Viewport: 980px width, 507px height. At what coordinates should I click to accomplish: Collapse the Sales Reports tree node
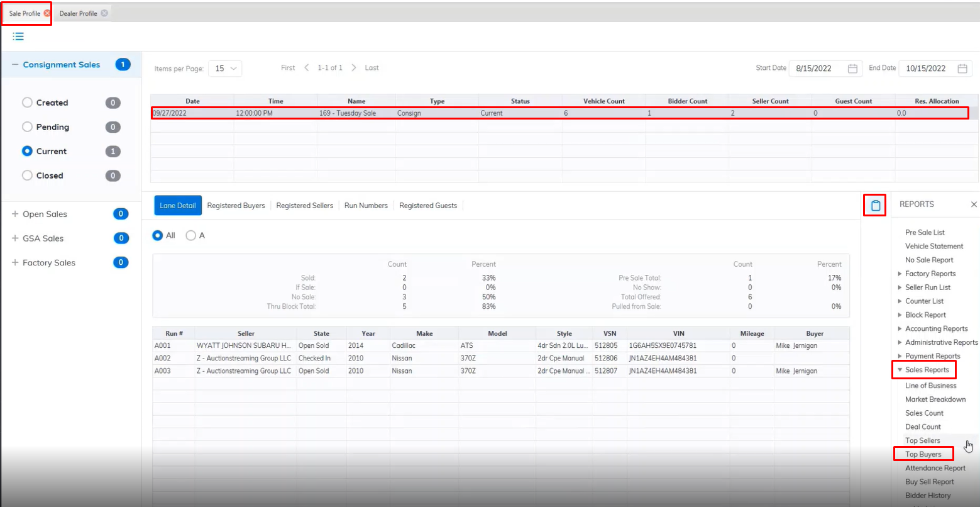(x=900, y=370)
